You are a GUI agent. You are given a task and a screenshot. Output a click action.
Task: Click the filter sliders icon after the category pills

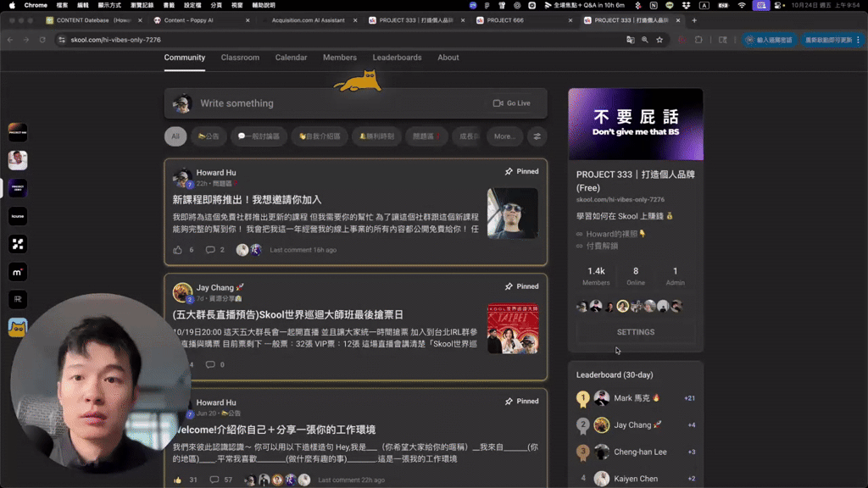pyautogui.click(x=537, y=136)
